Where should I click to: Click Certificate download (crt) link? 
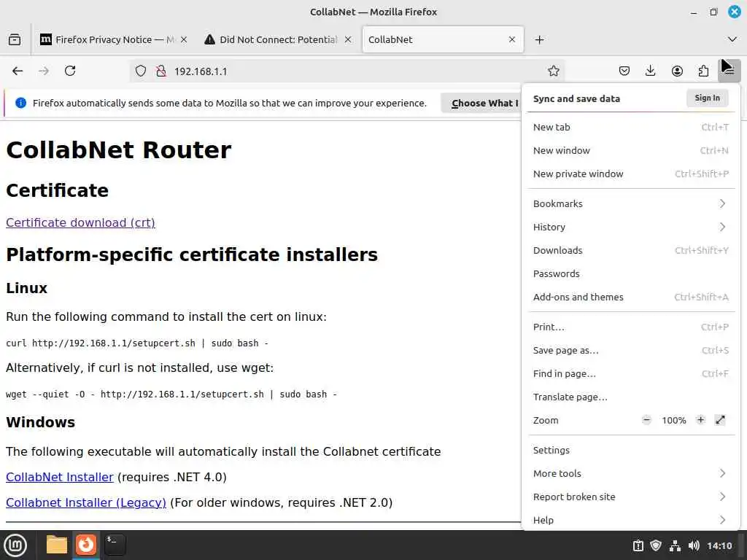(x=80, y=223)
